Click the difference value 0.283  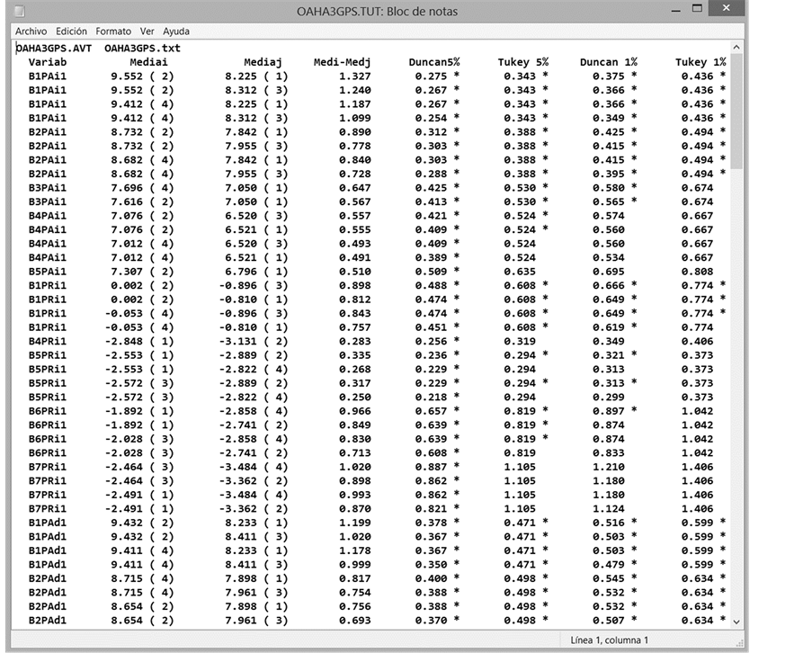click(x=355, y=342)
